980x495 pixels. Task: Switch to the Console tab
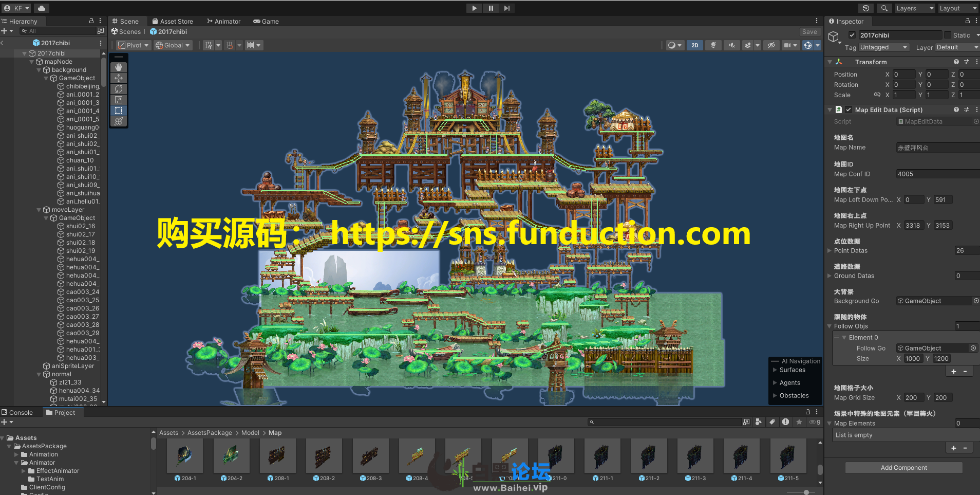[17, 412]
